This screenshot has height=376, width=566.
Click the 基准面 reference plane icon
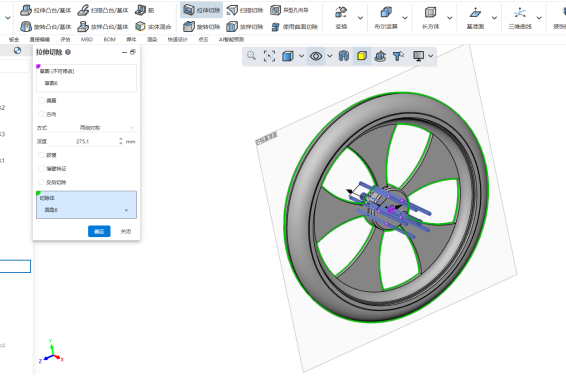point(475,13)
